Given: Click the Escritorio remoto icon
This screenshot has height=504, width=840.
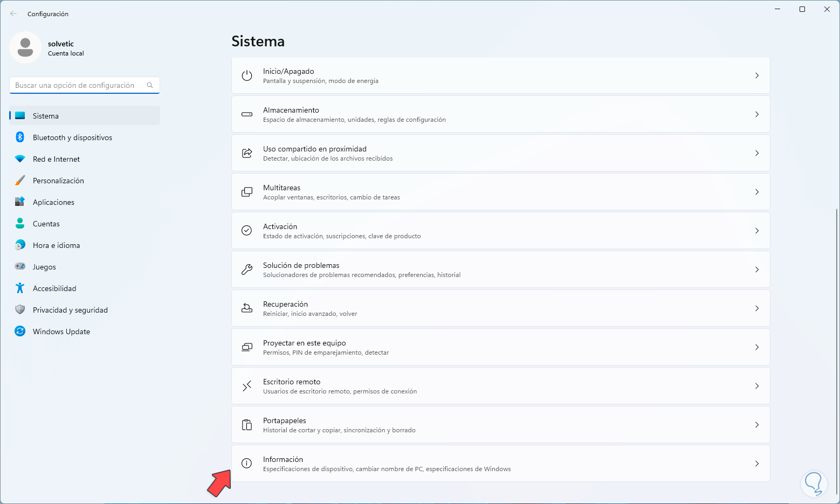Looking at the screenshot, I should [x=247, y=386].
